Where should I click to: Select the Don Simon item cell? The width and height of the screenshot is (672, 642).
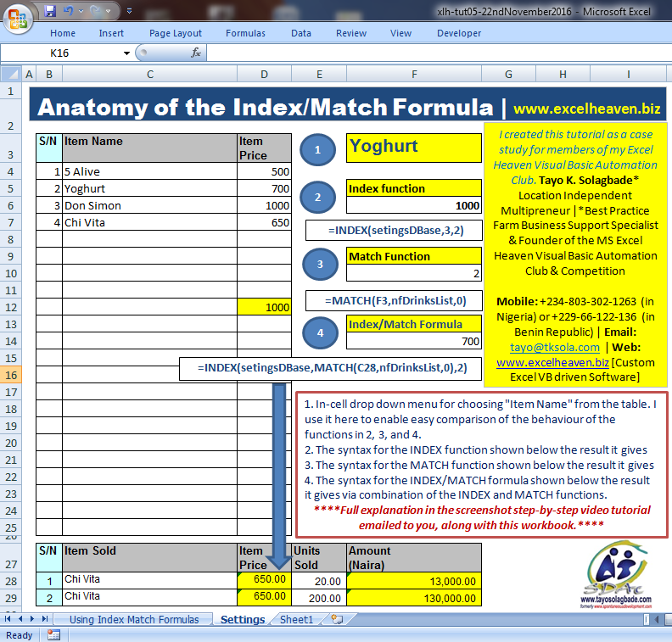(x=149, y=205)
